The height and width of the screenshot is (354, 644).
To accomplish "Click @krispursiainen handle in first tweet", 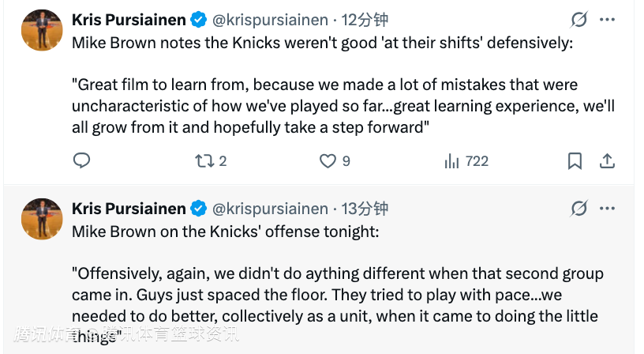I will point(270,20).
